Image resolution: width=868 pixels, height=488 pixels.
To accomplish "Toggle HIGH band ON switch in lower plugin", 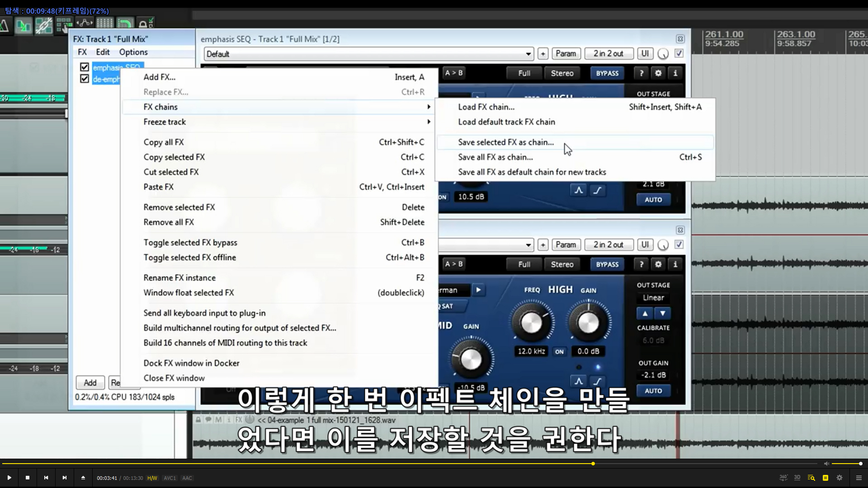I will [559, 352].
